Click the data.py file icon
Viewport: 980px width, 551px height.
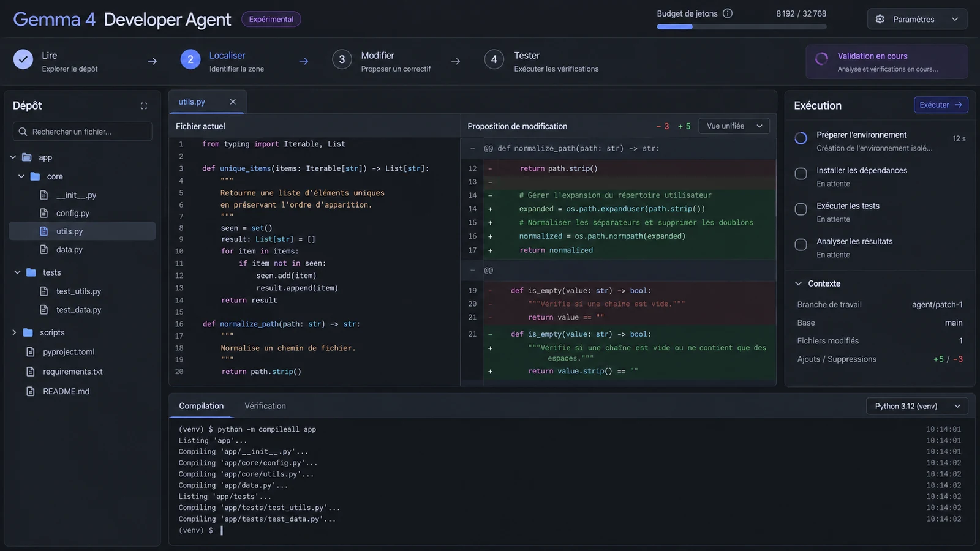pos(44,249)
